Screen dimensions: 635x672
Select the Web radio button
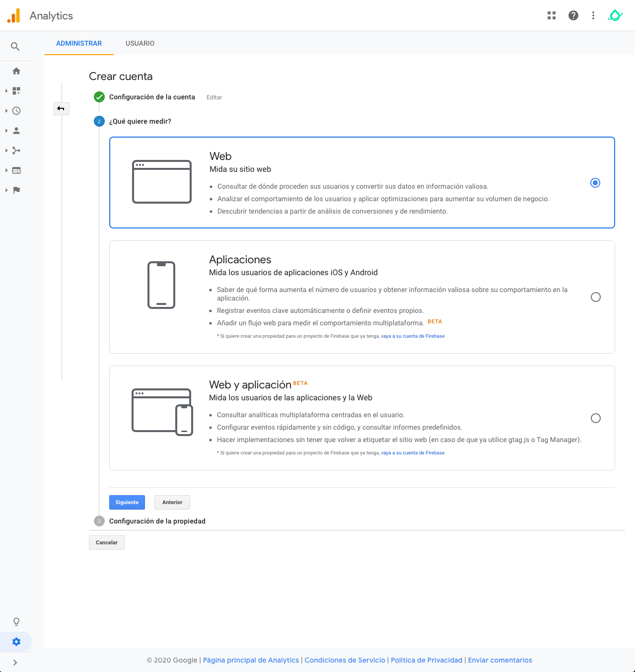coord(595,183)
